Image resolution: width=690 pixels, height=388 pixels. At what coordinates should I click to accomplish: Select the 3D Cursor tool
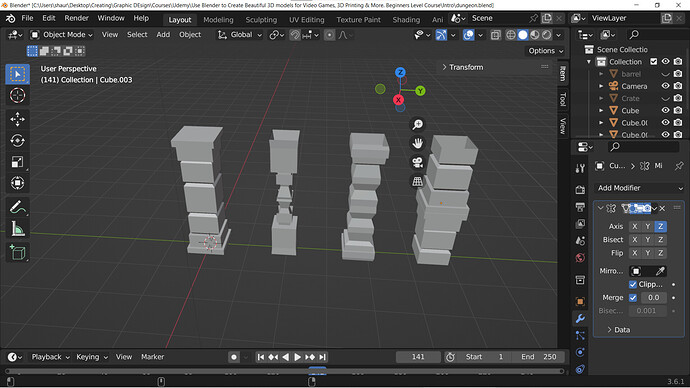[18, 95]
